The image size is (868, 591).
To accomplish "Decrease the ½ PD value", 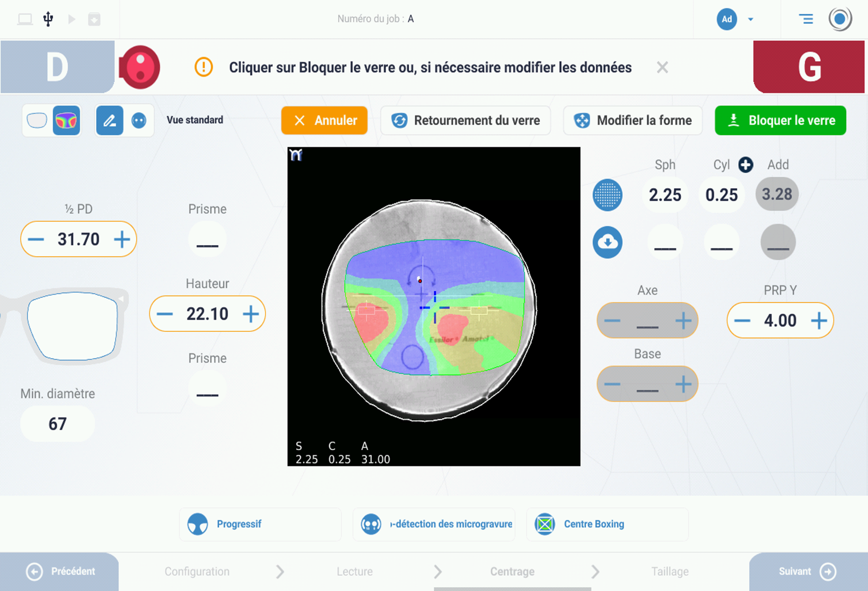I will 36,239.
